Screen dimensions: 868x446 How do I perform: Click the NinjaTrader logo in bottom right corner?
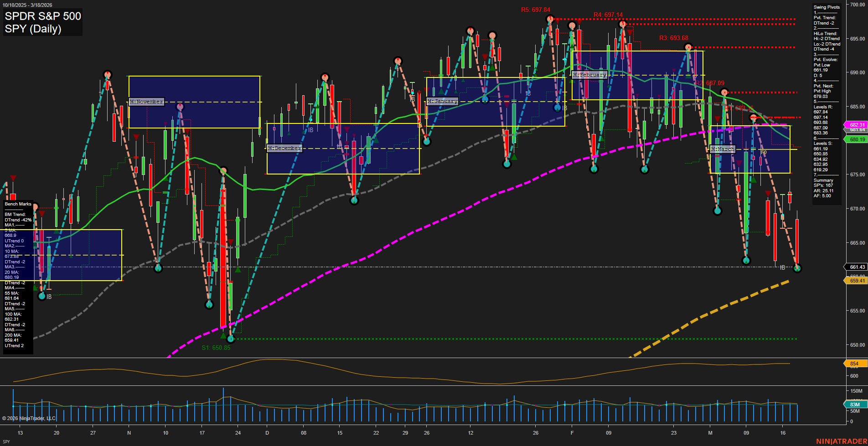[841, 441]
